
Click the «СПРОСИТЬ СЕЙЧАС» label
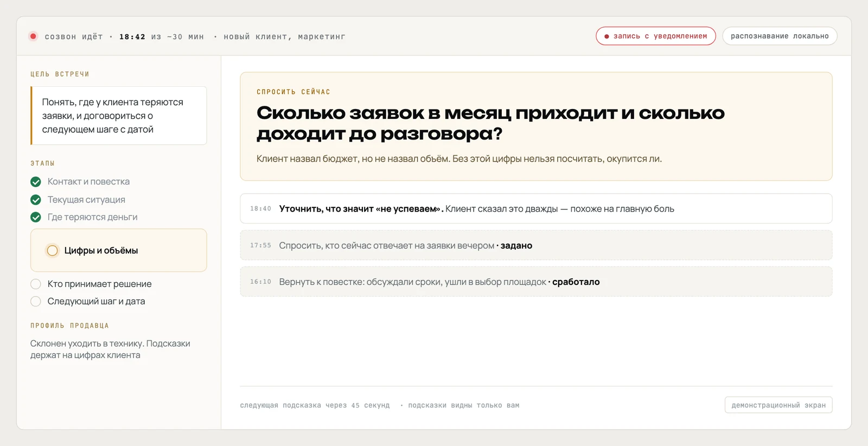tap(293, 92)
